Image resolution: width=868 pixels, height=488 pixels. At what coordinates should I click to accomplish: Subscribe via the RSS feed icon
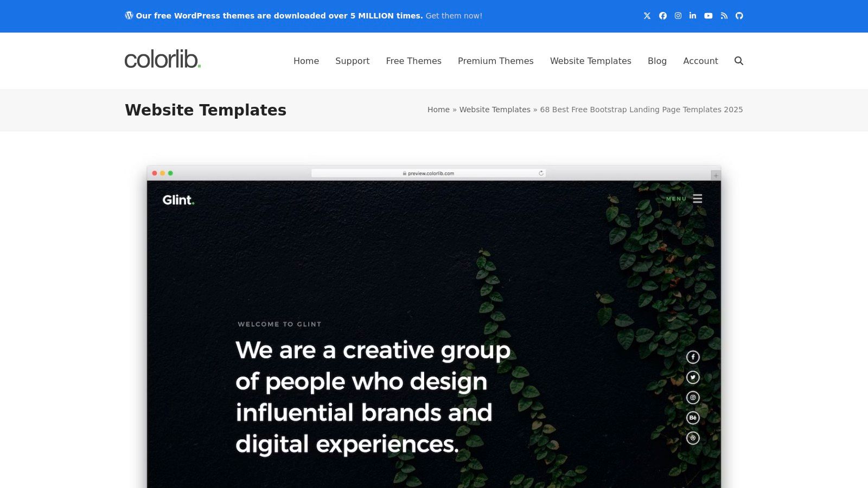[724, 16]
